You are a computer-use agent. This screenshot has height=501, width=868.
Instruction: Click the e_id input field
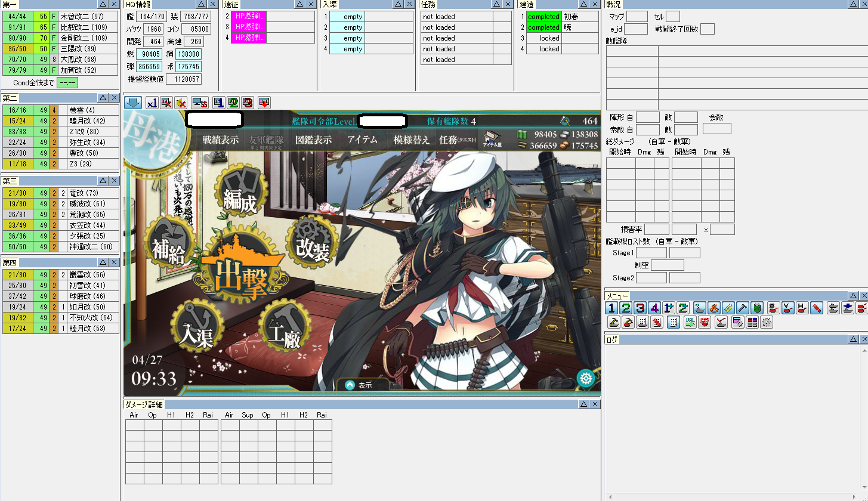(636, 29)
